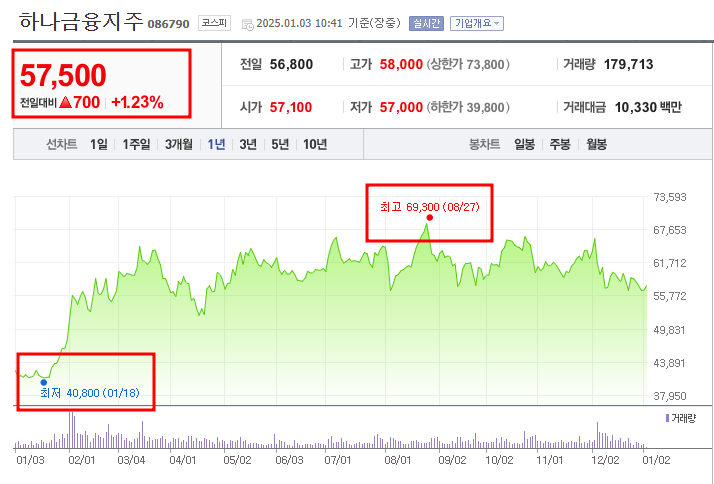714x484 pixels.
Task: Click the volume value 179,713
Action: pyautogui.click(x=628, y=64)
